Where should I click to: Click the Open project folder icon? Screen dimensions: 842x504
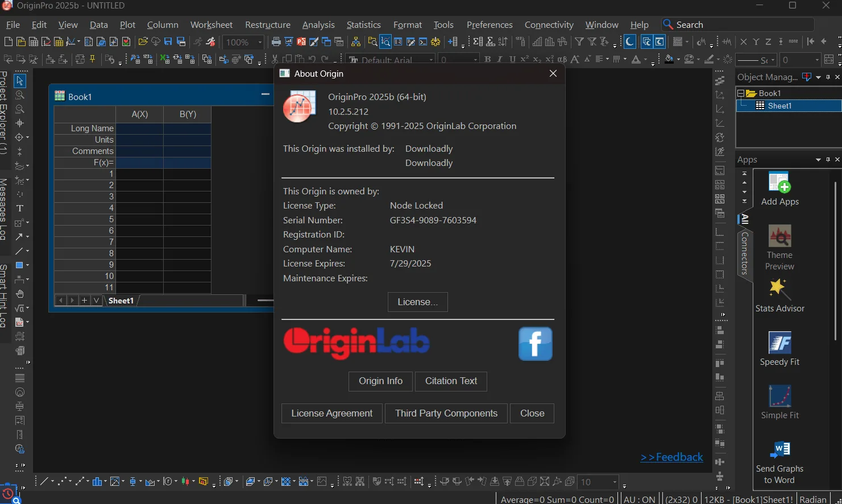click(x=143, y=42)
